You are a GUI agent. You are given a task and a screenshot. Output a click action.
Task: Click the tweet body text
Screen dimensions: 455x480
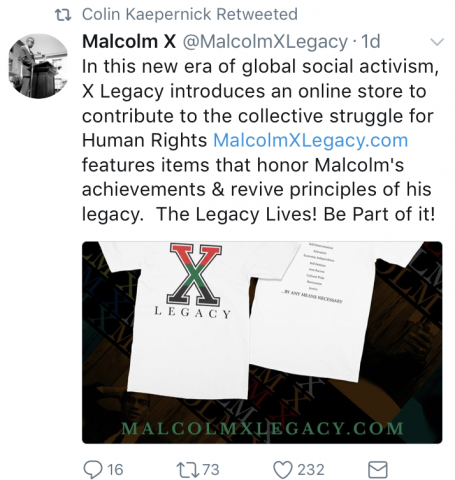pos(260,140)
